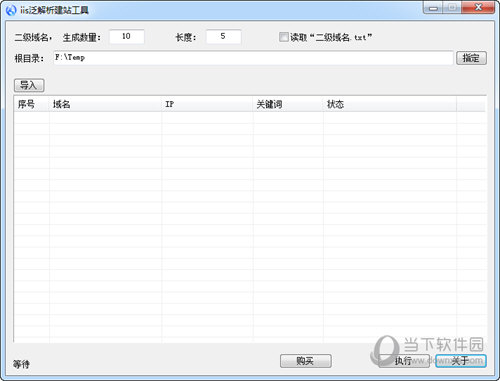
Task: Sort by the IP column header
Action: 207,104
